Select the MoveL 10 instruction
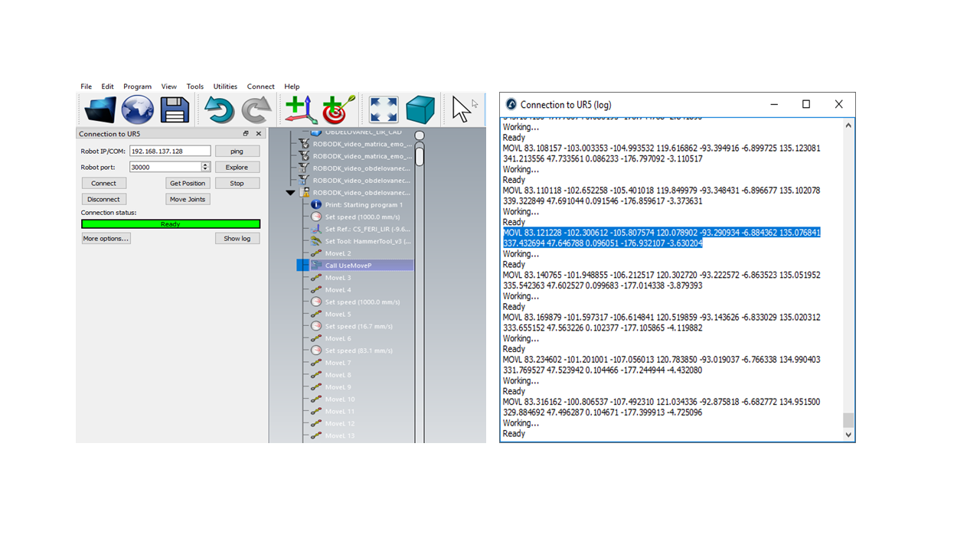This screenshot has height=551, width=980. [340, 399]
